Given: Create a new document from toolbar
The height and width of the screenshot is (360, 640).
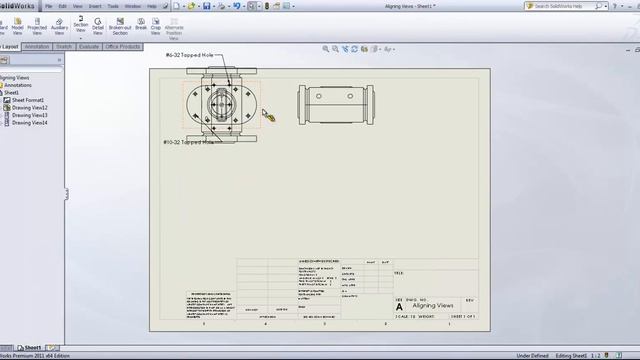Looking at the screenshot, I should [x=176, y=6].
